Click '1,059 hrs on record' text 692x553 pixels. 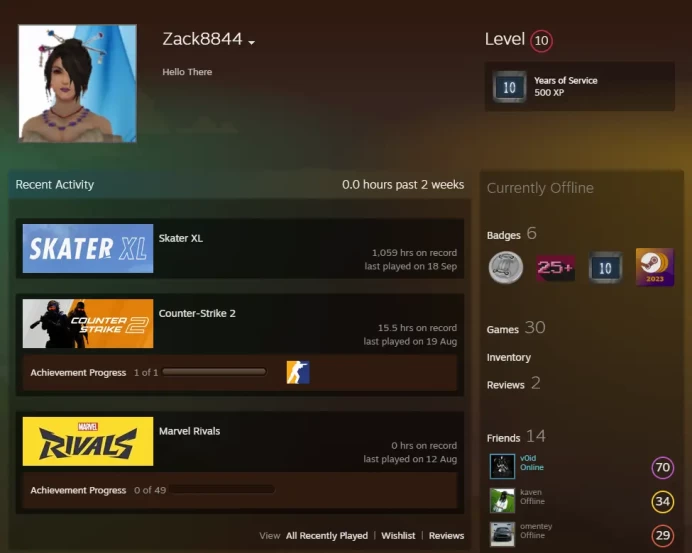pyautogui.click(x=414, y=253)
